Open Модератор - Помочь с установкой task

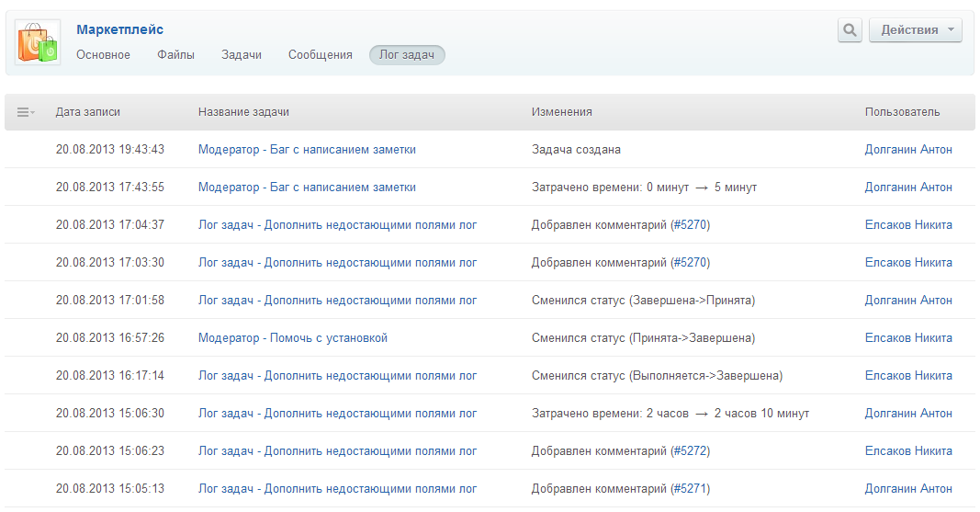point(293,338)
